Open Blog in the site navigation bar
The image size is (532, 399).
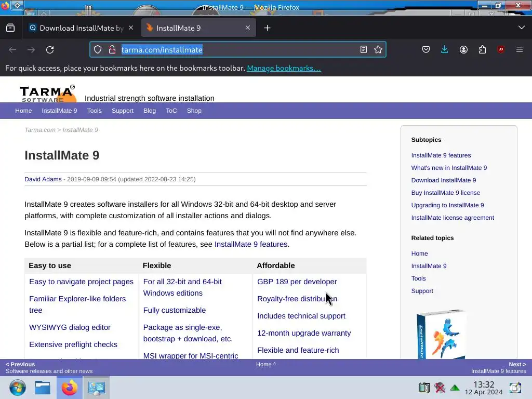(150, 111)
